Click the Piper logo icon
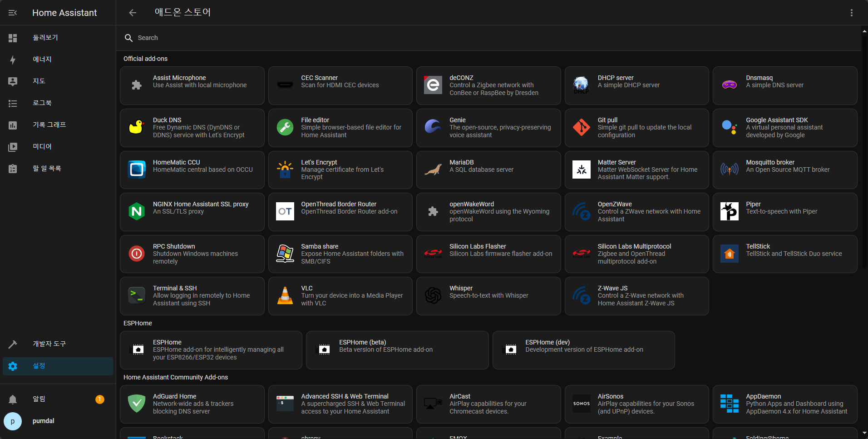 pos(730,211)
